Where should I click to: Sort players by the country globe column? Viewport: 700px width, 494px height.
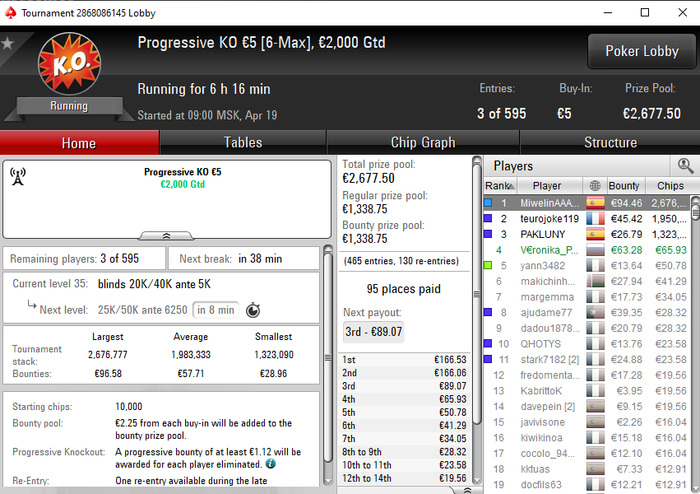tap(595, 186)
